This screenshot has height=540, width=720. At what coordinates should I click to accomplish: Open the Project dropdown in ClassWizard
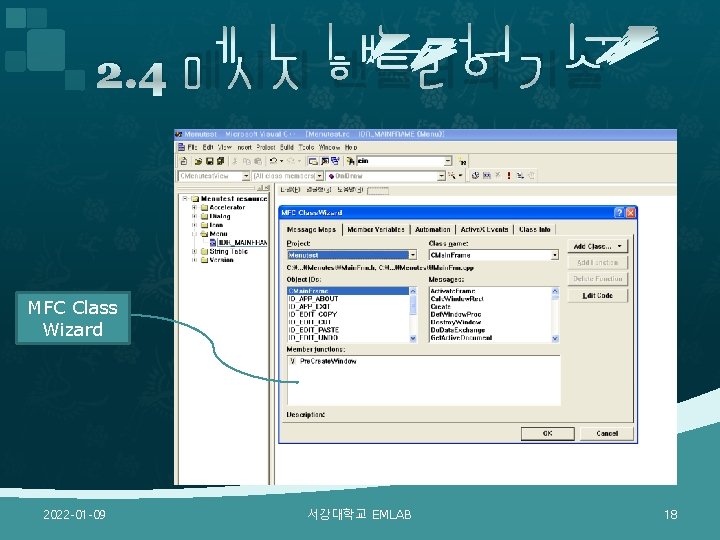click(x=412, y=255)
